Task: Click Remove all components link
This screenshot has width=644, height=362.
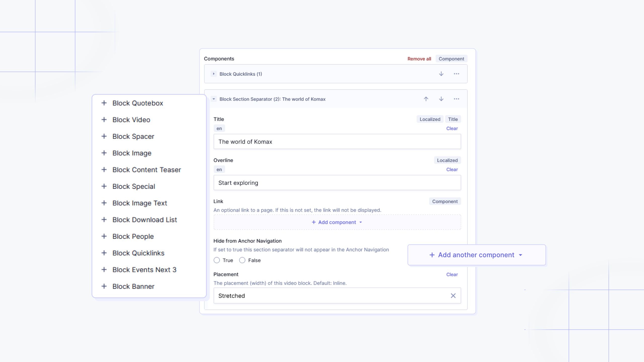Action: click(419, 58)
